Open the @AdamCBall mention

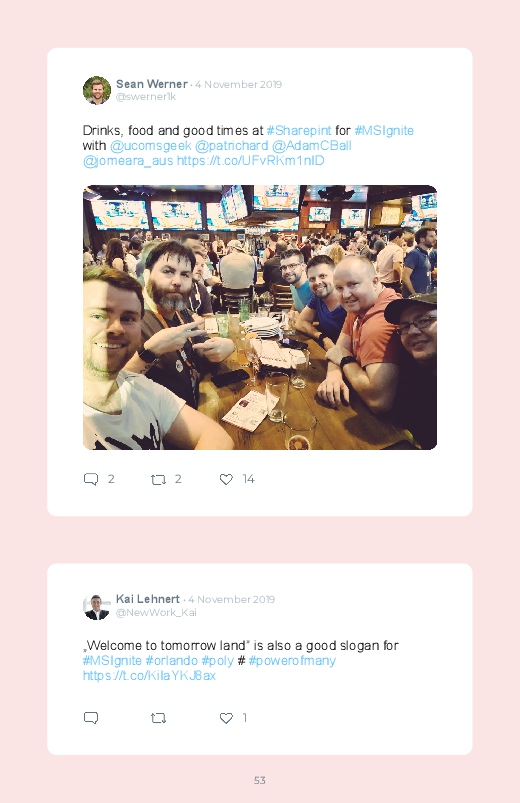click(311, 146)
